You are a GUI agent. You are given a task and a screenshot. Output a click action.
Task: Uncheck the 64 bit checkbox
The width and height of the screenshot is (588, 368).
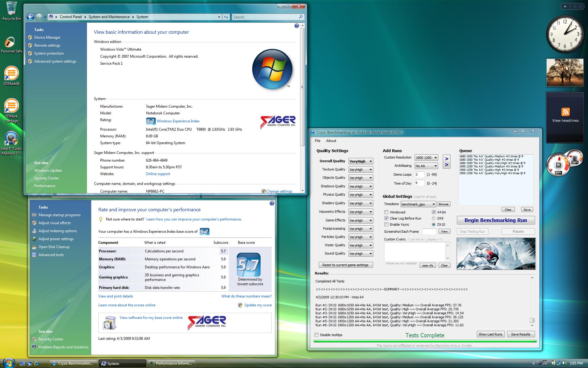tap(434, 212)
